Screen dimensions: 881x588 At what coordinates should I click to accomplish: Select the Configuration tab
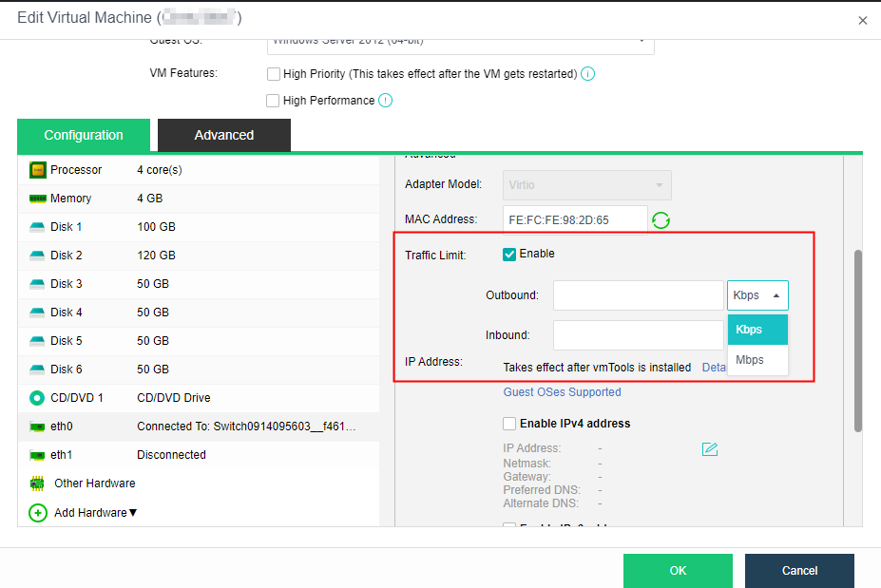83,135
